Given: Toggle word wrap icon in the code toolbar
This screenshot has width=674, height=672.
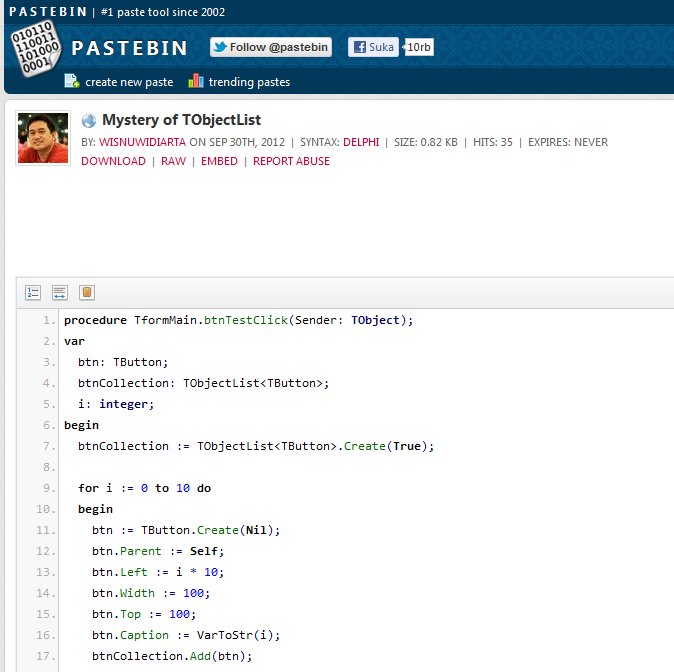Looking at the screenshot, I should point(60,292).
